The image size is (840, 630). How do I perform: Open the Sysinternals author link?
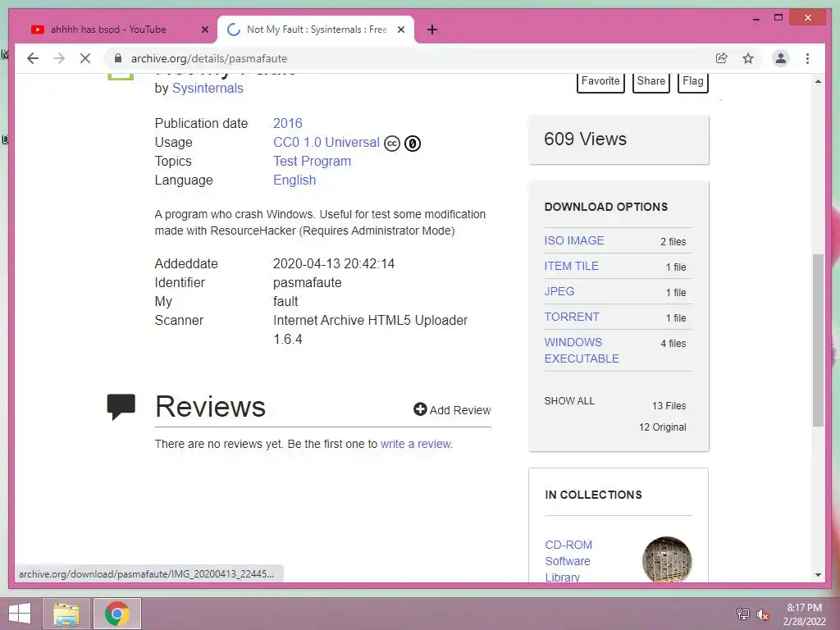pyautogui.click(x=208, y=89)
